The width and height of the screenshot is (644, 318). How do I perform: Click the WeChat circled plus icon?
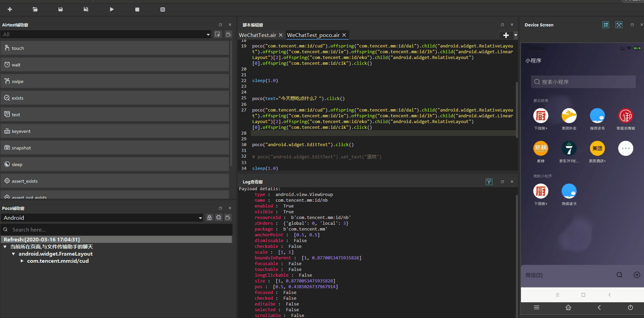coord(637,275)
